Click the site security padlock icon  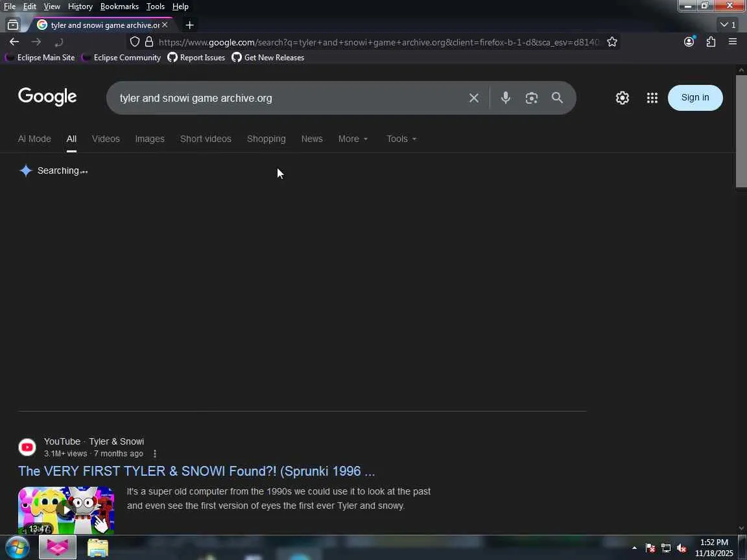point(149,42)
